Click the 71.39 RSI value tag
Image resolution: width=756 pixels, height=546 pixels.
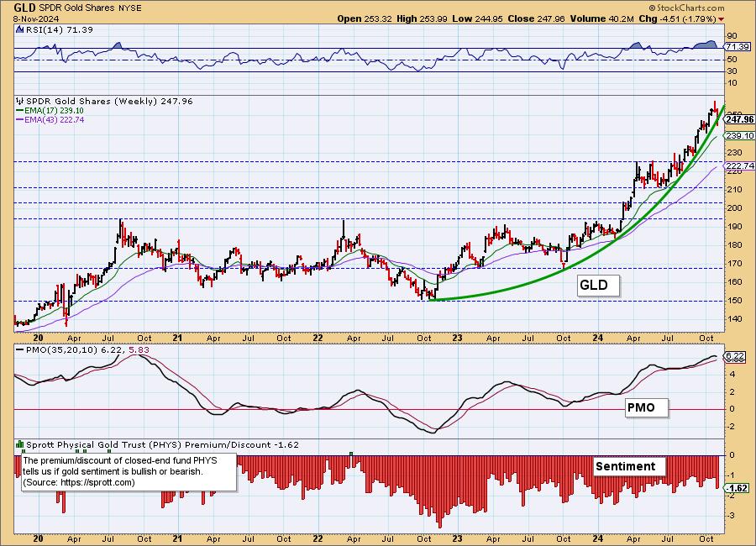pyautogui.click(x=738, y=47)
